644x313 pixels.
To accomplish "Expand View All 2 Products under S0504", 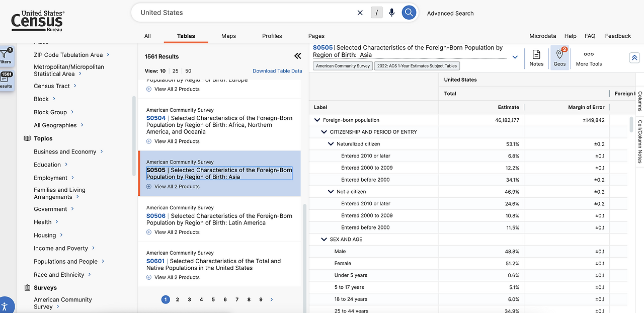I will click(x=173, y=141).
